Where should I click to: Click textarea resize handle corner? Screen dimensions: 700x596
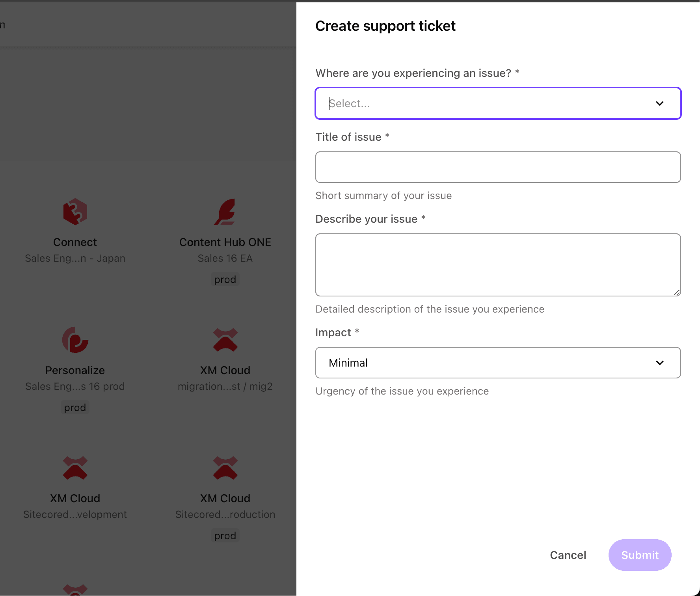coord(677,292)
